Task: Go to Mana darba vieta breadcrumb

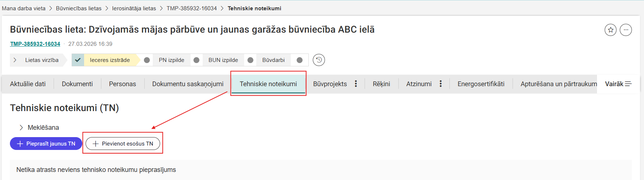Action: pos(24,8)
